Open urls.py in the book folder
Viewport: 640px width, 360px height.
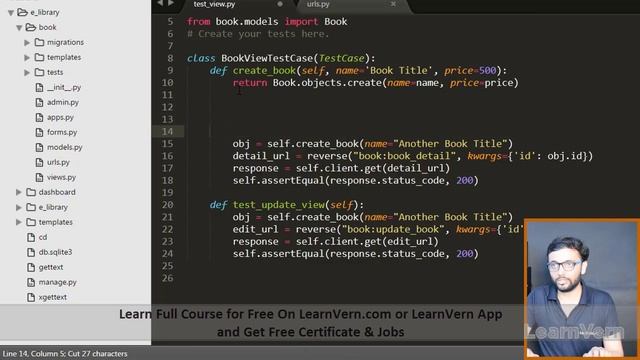pos(58,162)
